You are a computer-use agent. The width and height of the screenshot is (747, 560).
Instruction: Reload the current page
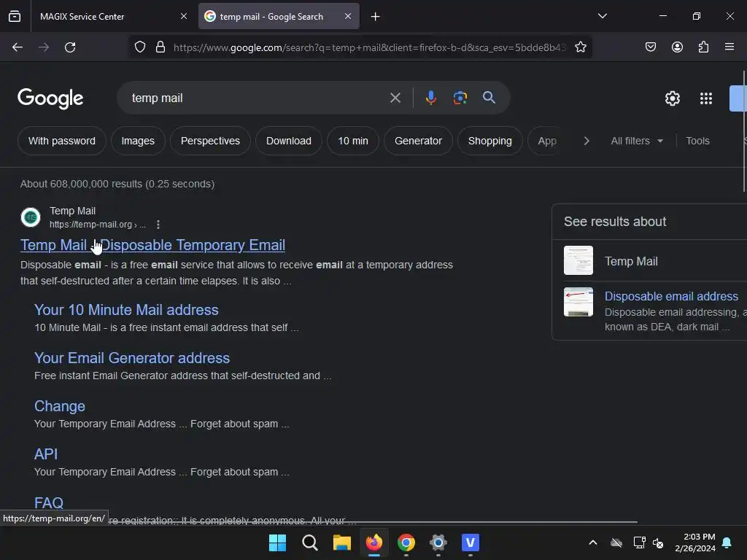coord(70,47)
